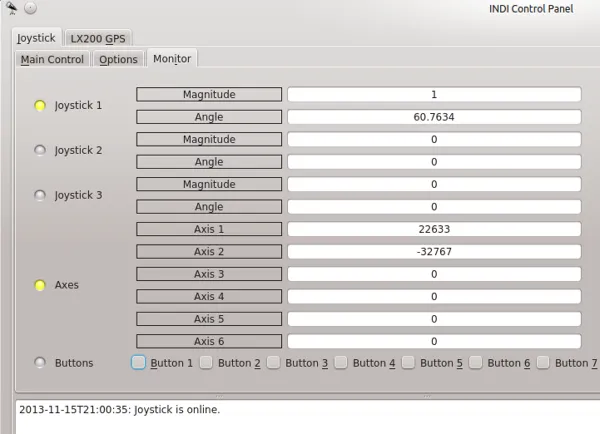Click the 'Joystick 1' group label
Screen dimensions: 600x434
pos(78,106)
